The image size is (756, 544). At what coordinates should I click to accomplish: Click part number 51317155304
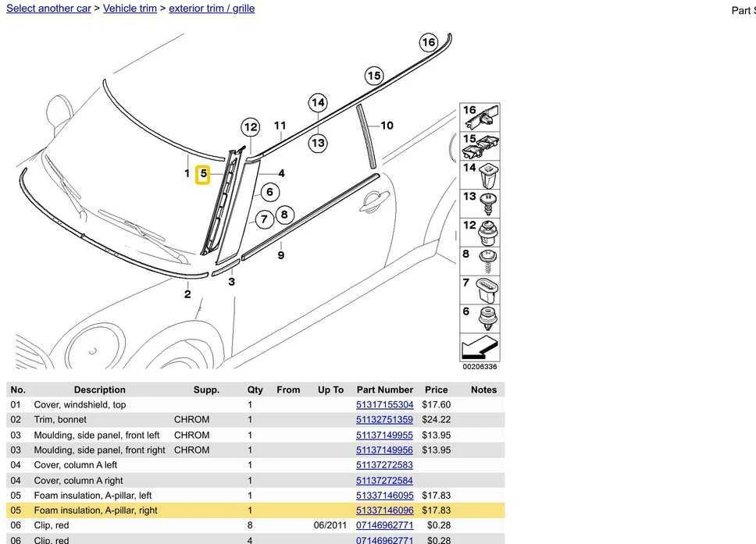click(385, 405)
